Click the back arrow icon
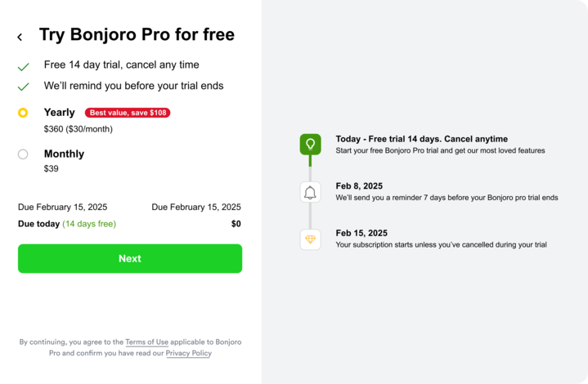This screenshot has height=384, width=588. 20,37
